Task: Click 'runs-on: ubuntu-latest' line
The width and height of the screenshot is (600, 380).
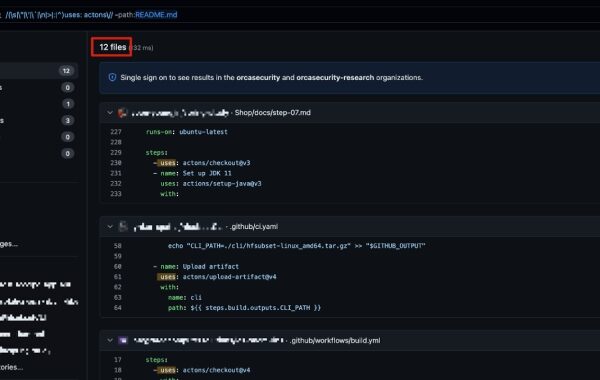Action: [186, 132]
